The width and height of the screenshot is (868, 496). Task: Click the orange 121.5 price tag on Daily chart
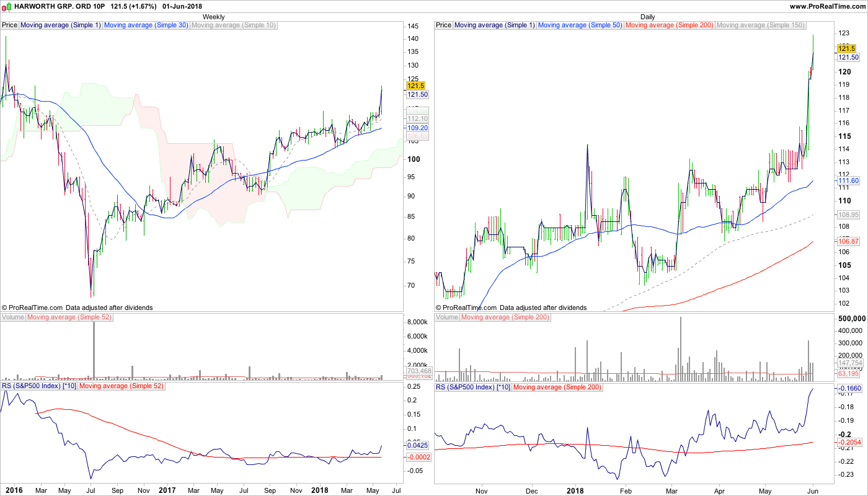tap(847, 48)
